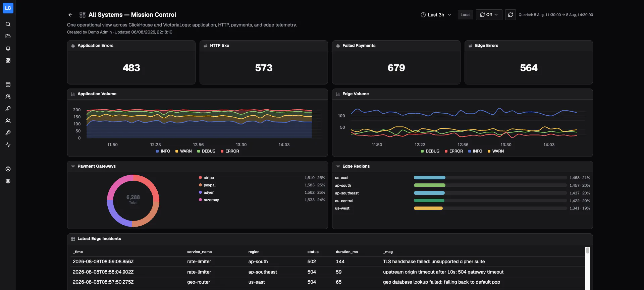Toggle WARN series in Edge Volume legend
This screenshot has height=290, width=644.
click(496, 151)
